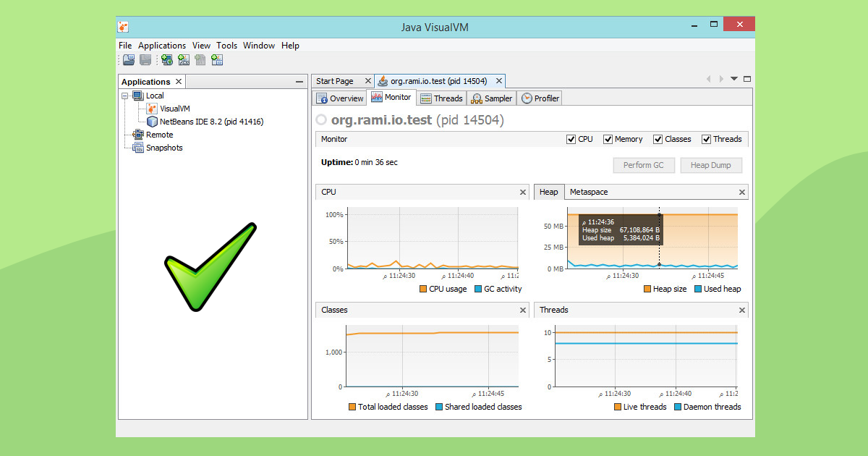Click the Perform GC button

point(643,165)
